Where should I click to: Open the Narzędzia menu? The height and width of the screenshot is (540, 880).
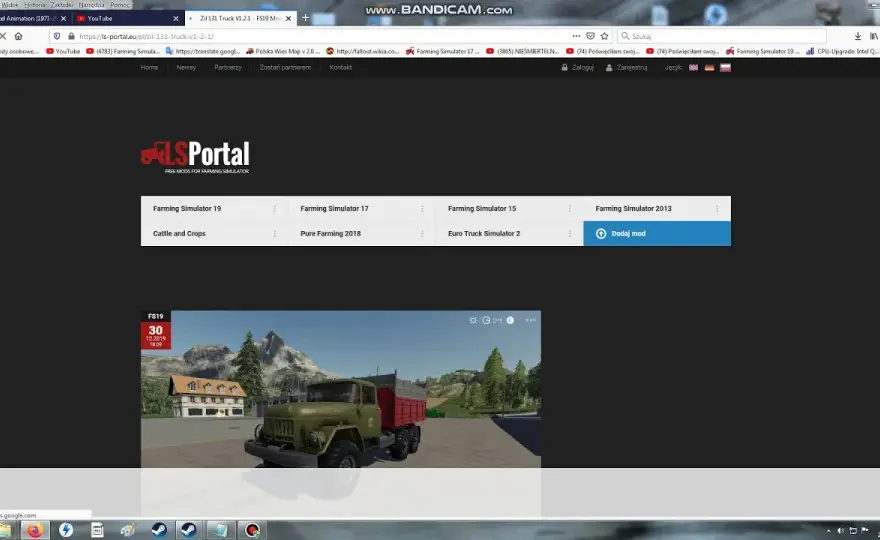point(91,4)
